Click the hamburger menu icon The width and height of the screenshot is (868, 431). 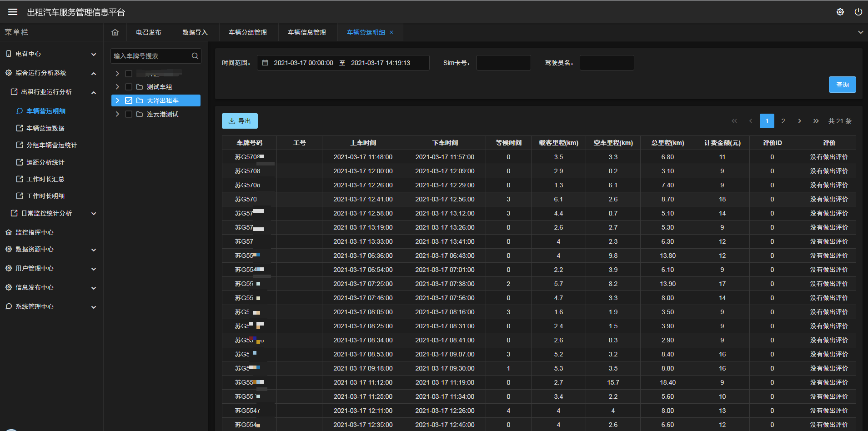pos(13,12)
